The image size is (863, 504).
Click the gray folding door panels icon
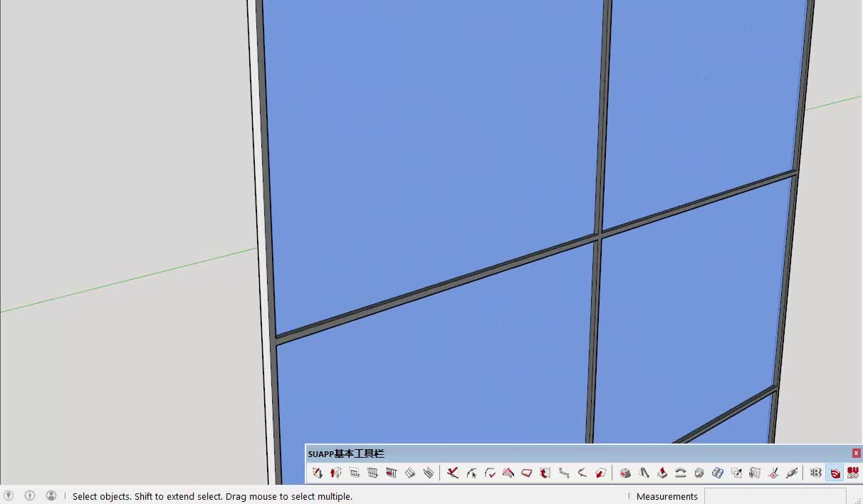pyautogui.click(x=755, y=473)
